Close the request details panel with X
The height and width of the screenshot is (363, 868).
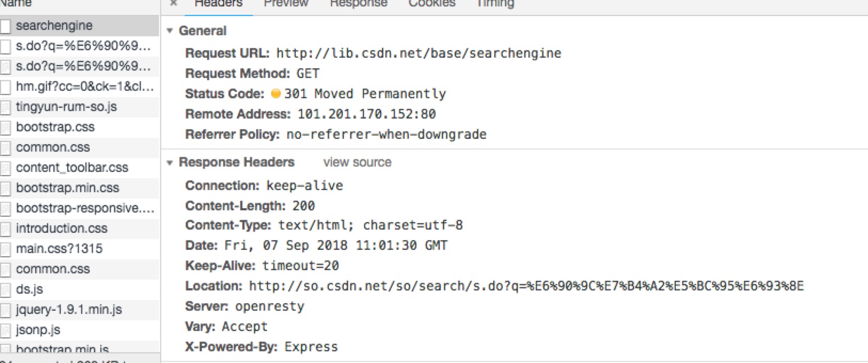pyautogui.click(x=173, y=3)
